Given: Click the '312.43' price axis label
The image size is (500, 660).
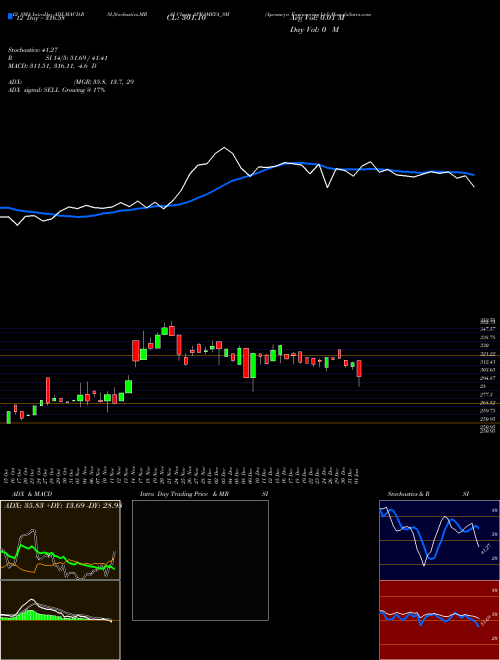Looking at the screenshot, I should tap(488, 362).
